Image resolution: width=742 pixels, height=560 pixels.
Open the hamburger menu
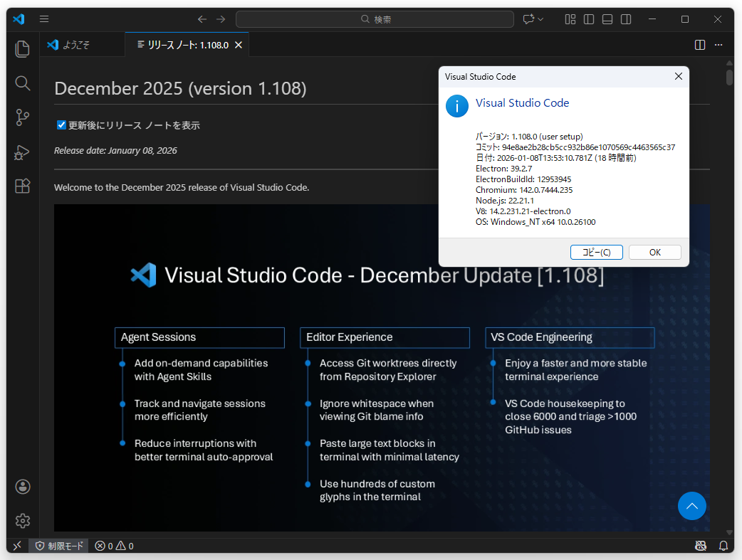43,19
